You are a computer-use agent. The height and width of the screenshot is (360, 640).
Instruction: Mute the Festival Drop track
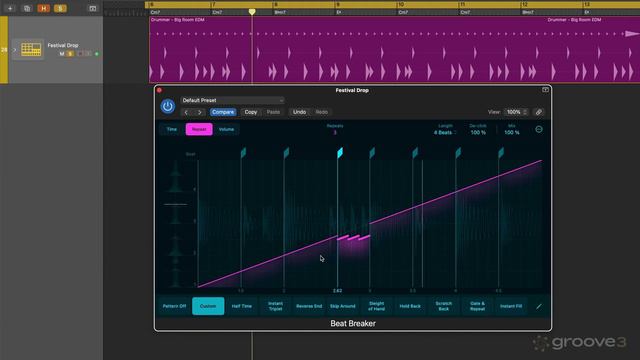(x=62, y=54)
